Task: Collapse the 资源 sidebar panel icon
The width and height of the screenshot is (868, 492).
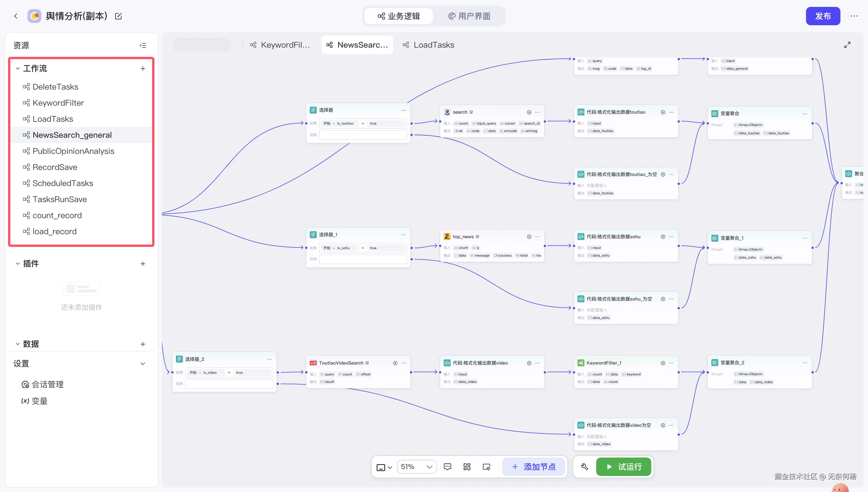Action: click(x=143, y=45)
